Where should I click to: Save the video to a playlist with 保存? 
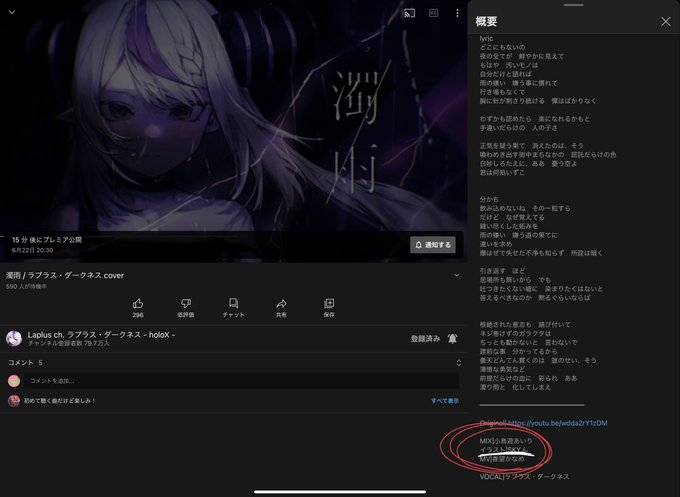(x=329, y=303)
